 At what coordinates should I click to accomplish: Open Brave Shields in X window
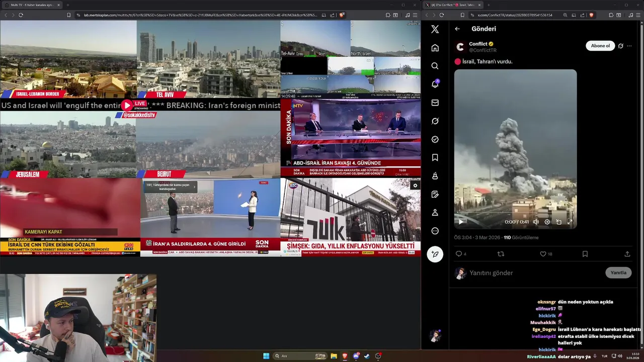(x=591, y=15)
